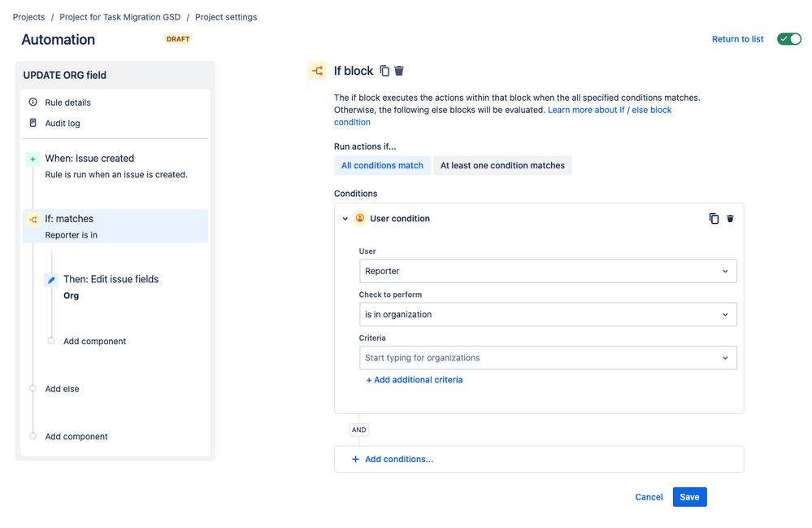Duplicate the User condition
This screenshot has width=812, height=528.
click(x=714, y=219)
